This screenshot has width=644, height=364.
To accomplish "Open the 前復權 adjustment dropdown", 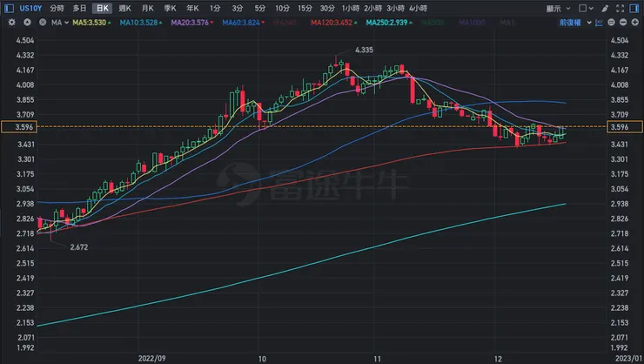I will [x=575, y=23].
